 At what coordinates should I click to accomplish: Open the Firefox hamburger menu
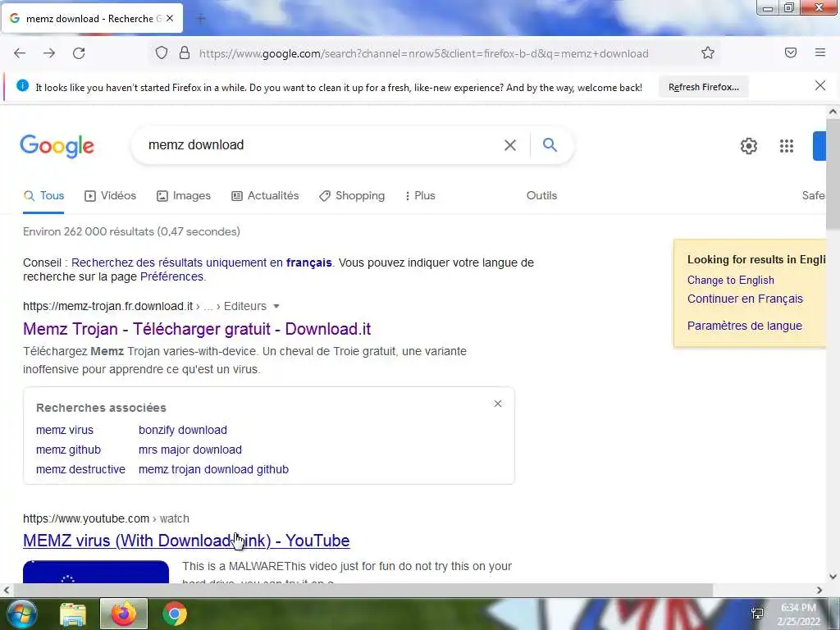click(x=820, y=52)
